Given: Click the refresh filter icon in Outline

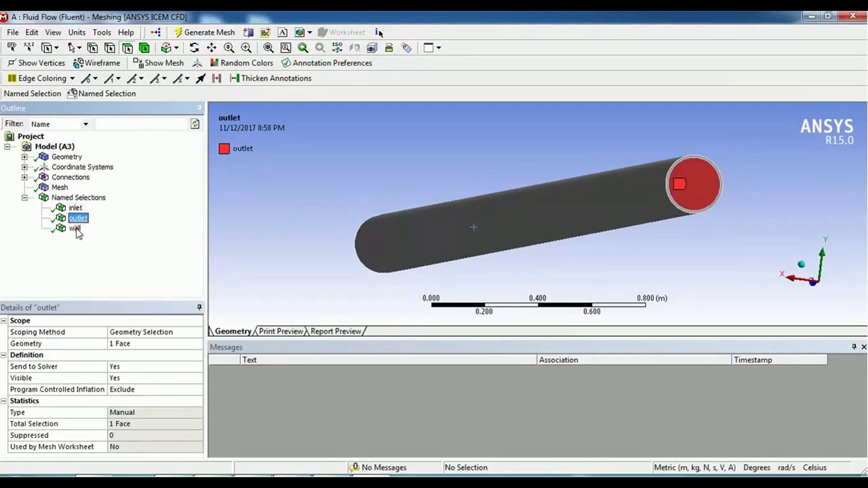Looking at the screenshot, I should click(195, 124).
